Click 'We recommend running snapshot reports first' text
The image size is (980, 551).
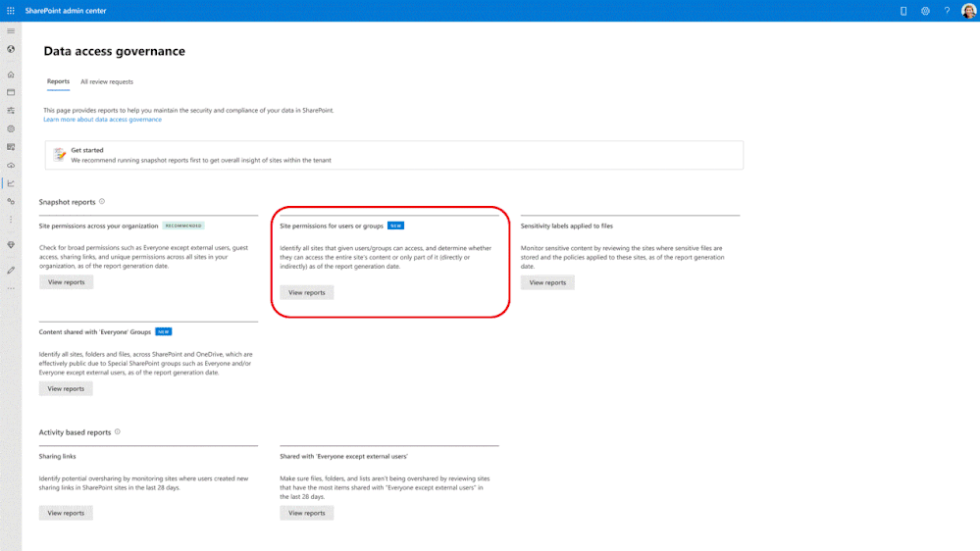pos(201,160)
